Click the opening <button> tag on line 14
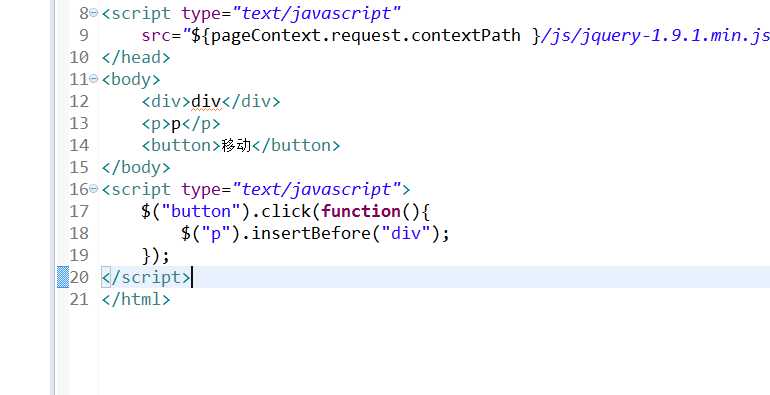This screenshot has width=770, height=395. coord(181,145)
